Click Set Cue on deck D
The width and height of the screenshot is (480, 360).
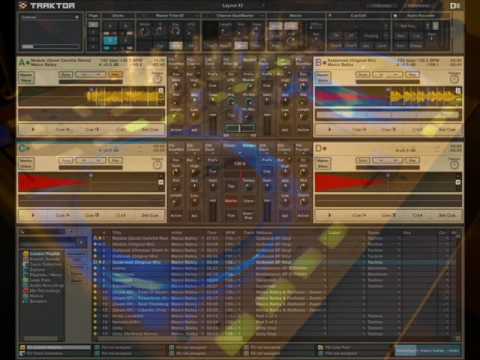tap(447, 215)
